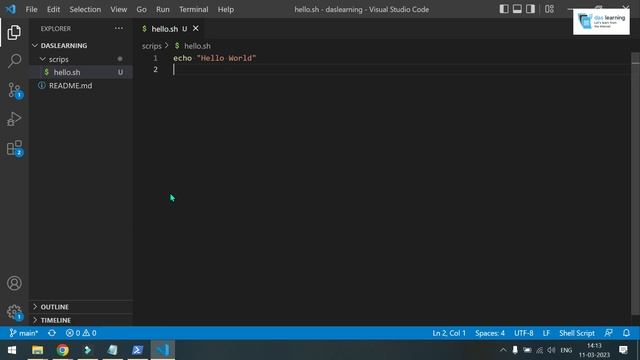Click the VS Code logo icon
The width and height of the screenshot is (640, 360).
click(11, 9)
